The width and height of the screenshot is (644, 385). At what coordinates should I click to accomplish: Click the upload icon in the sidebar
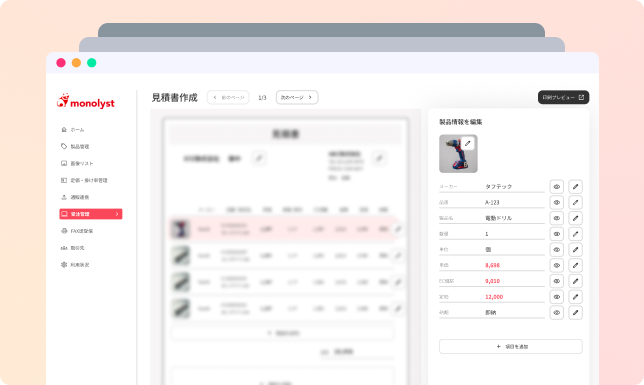64,197
